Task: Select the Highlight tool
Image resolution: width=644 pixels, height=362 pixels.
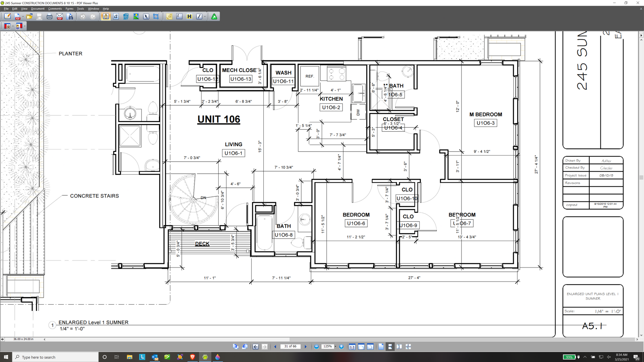Action: tap(189, 16)
